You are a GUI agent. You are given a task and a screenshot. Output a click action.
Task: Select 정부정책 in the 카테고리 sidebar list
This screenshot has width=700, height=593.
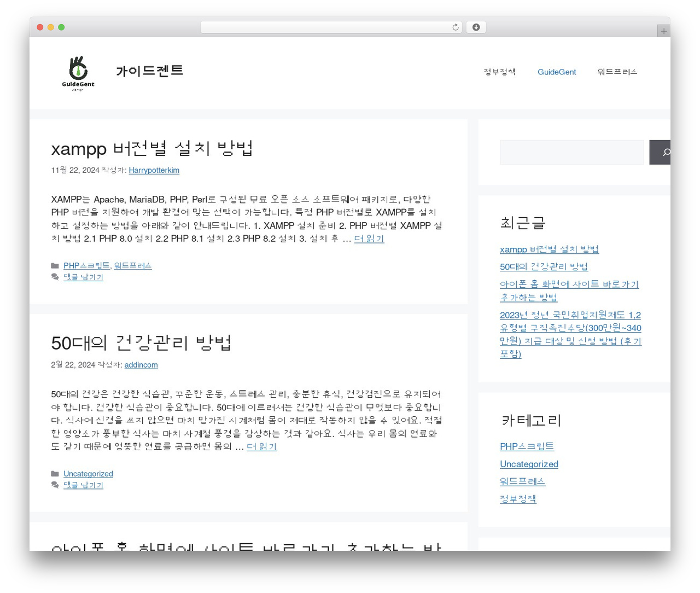point(518,499)
